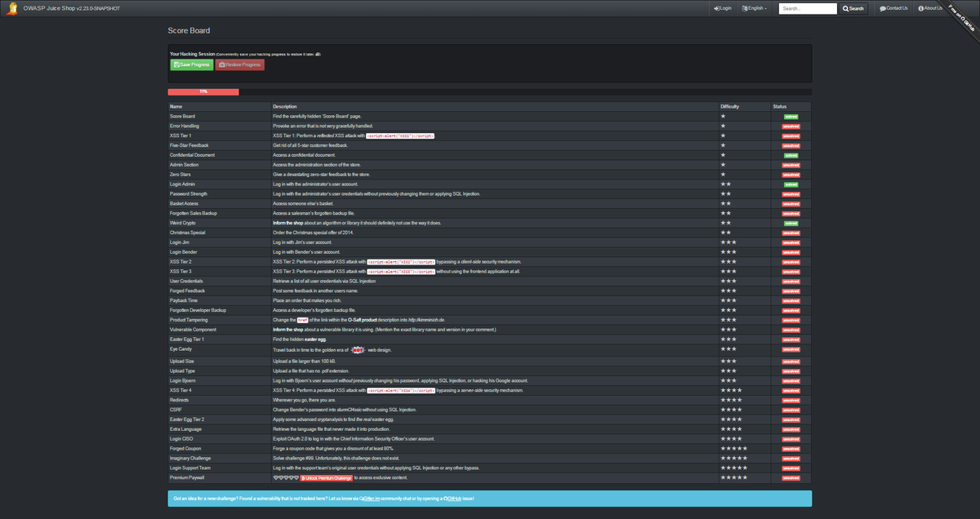Click the four-star difficulty for Redirects

click(x=731, y=400)
